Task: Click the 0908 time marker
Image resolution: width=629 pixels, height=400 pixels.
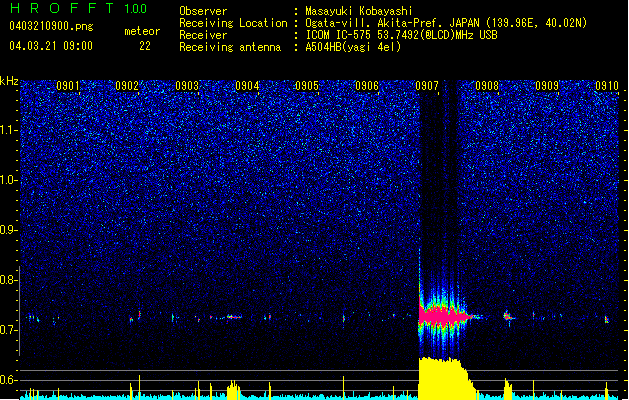Action: 487,86
